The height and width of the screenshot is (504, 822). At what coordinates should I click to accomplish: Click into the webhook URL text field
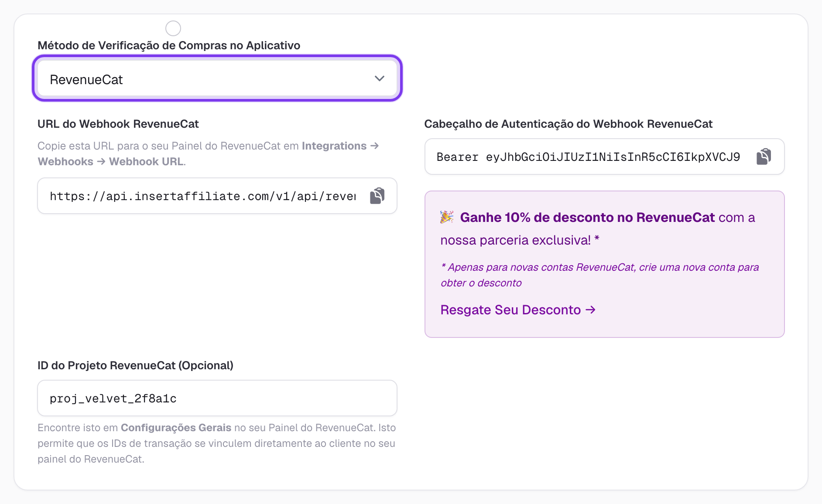pyautogui.click(x=202, y=196)
